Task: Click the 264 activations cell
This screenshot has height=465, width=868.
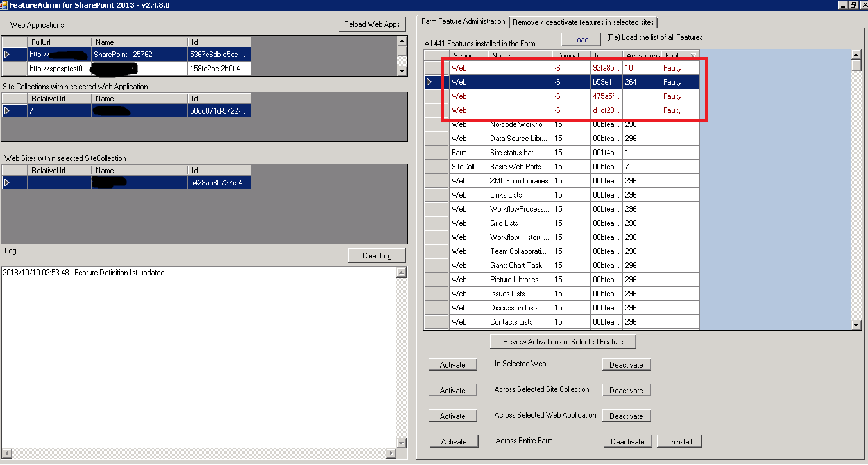Action: (x=642, y=82)
